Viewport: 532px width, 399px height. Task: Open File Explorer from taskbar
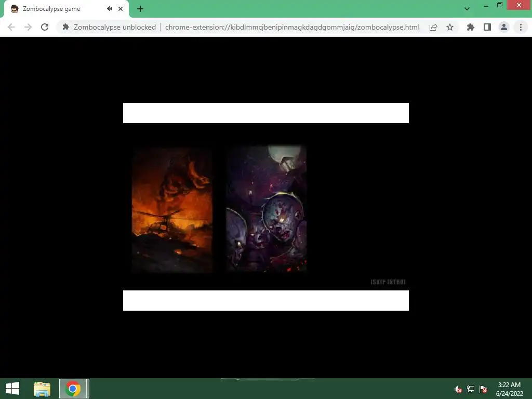tap(42, 389)
